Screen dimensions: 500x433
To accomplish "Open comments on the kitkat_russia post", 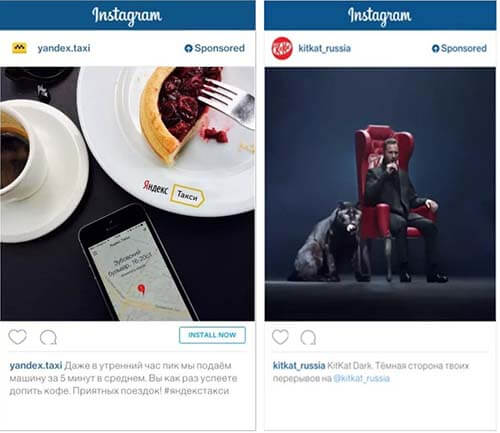I will click(x=308, y=337).
